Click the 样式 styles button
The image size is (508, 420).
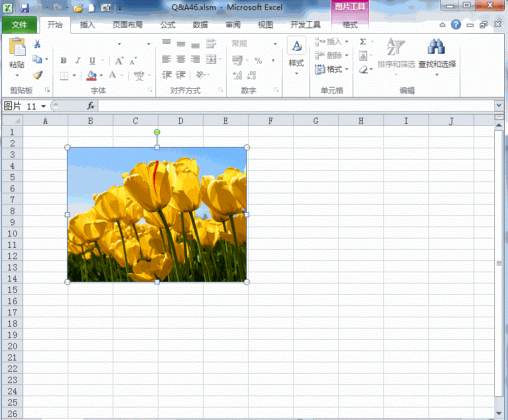click(x=296, y=54)
